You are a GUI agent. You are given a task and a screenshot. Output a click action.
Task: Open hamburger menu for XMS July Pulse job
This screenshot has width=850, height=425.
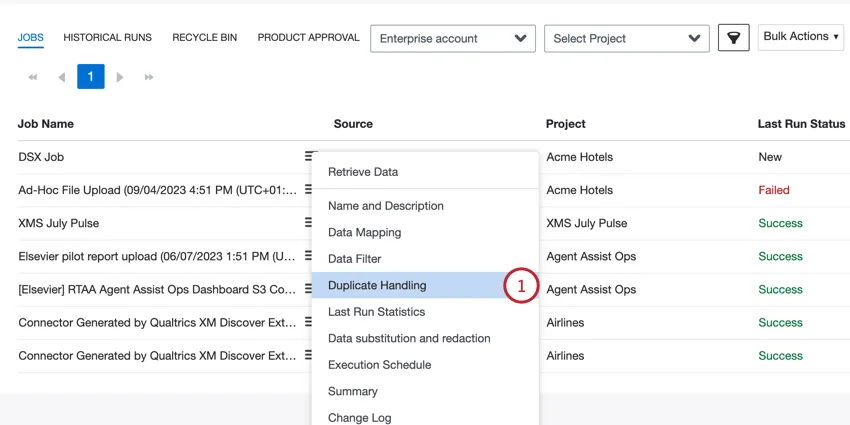pos(308,223)
